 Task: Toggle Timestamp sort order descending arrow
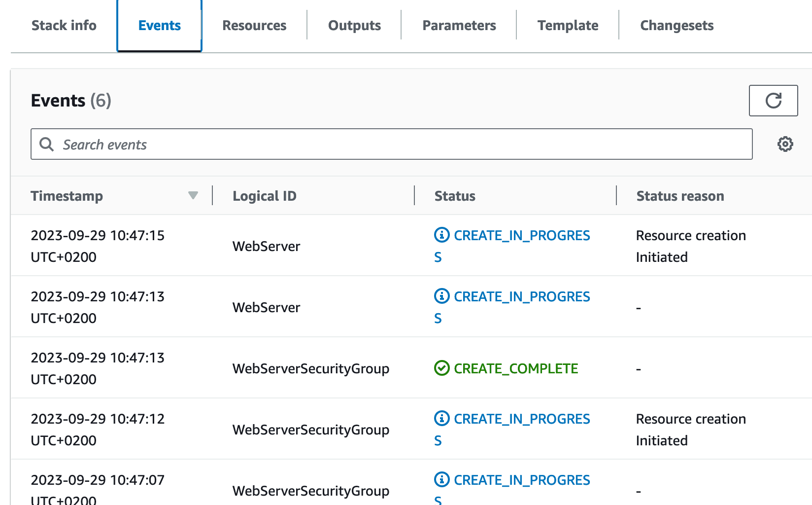click(x=193, y=195)
